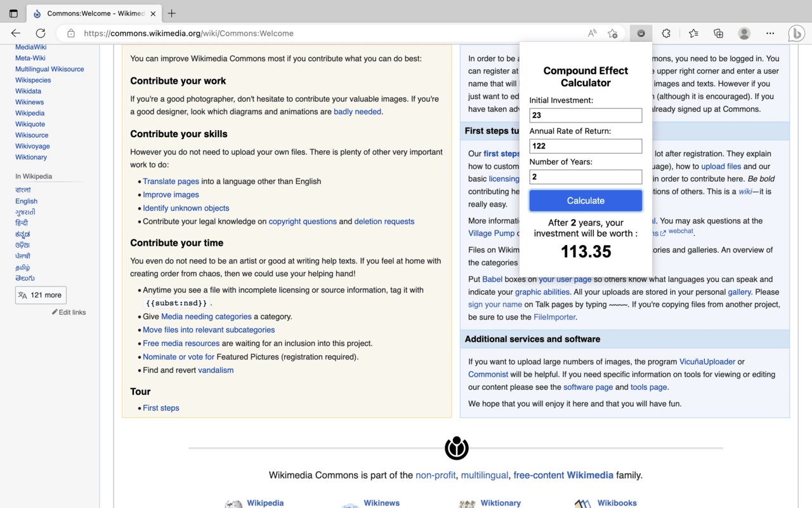The height and width of the screenshot is (508, 812).
Task: Open the upload files link
Action: 721,166
